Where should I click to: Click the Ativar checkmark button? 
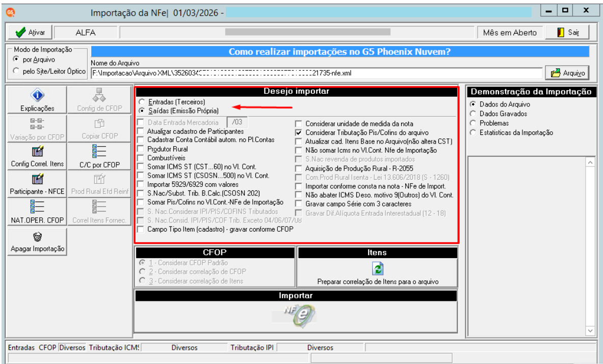31,33
